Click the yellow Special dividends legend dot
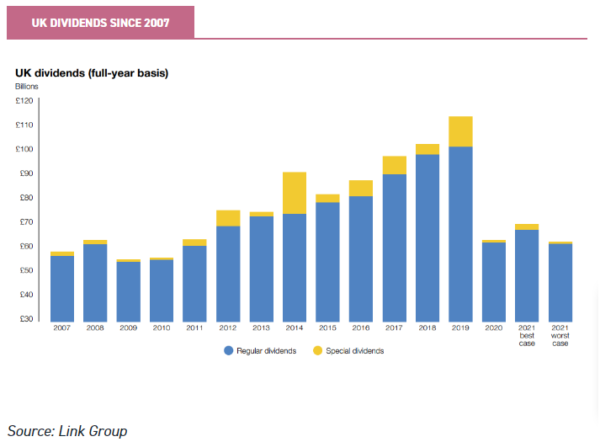Screen dimensions: 600x442 coord(318,351)
